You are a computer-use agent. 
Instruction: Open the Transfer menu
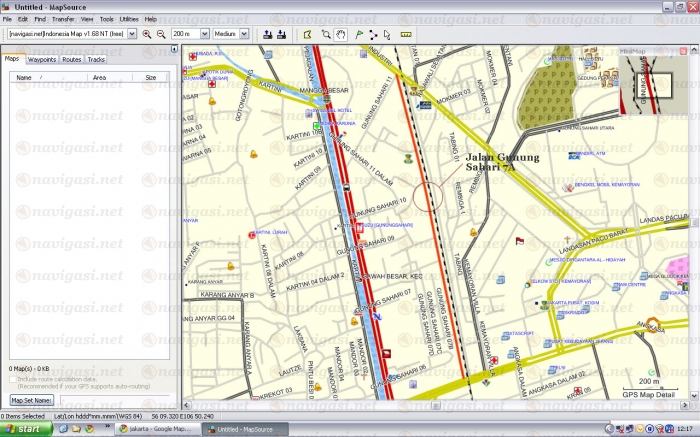point(63,19)
